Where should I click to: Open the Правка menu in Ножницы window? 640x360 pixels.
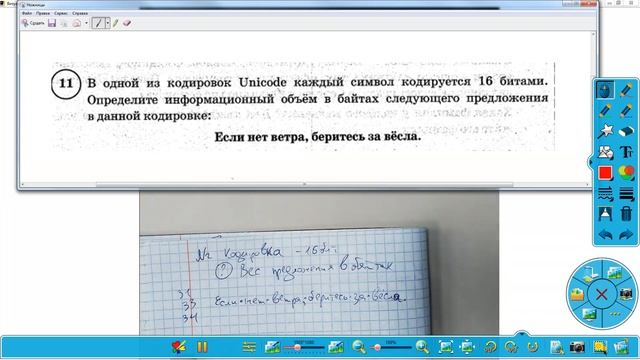point(42,13)
